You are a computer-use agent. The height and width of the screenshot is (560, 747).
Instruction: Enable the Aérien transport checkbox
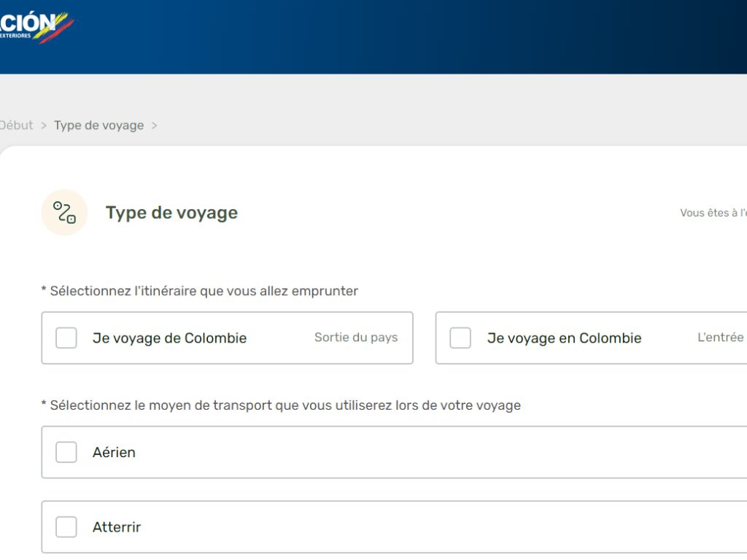click(x=66, y=452)
